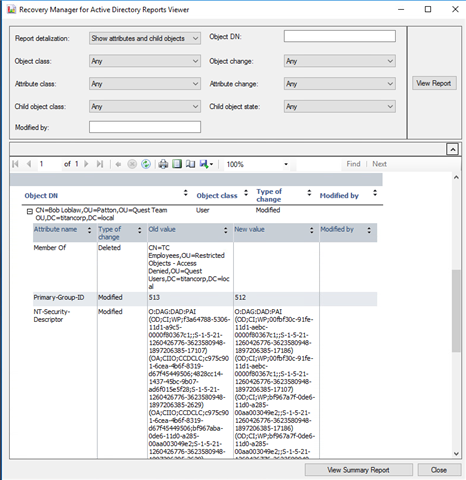The image size is (466, 480).
Task: Open Object change dropdown
Action: [x=340, y=61]
